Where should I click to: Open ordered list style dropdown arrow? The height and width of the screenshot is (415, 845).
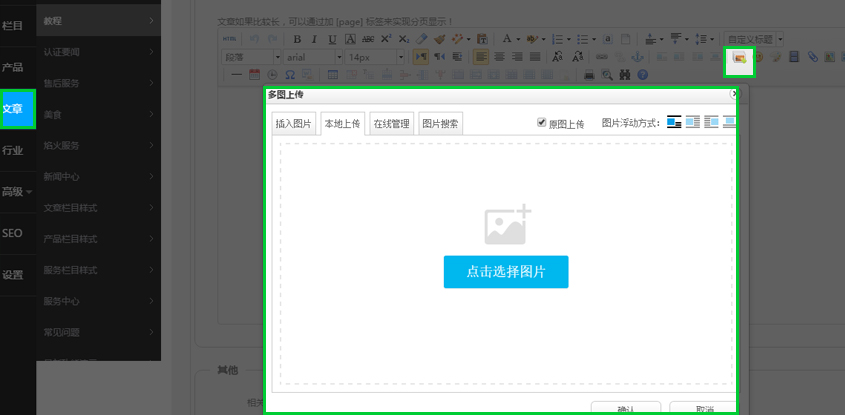click(x=569, y=39)
